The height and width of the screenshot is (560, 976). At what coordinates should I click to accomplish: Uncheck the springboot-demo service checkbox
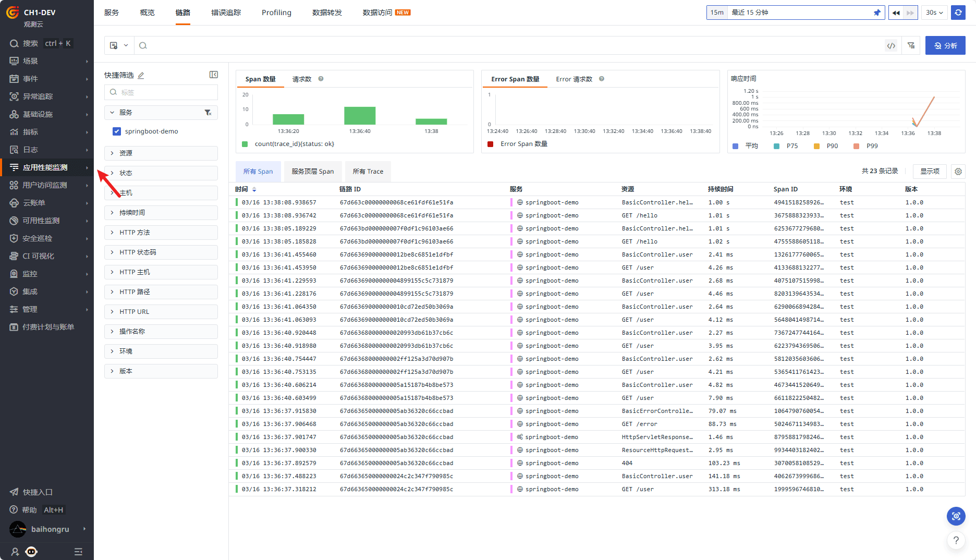click(x=117, y=131)
